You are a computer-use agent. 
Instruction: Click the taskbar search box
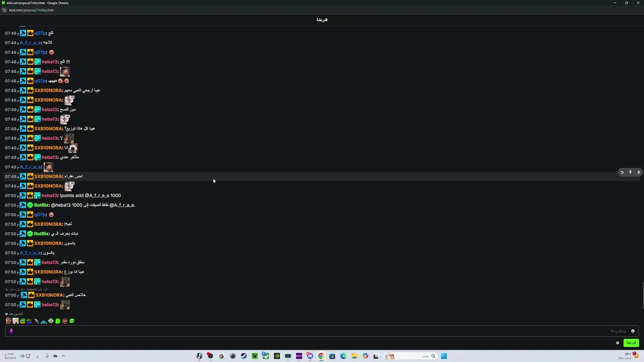point(410,356)
